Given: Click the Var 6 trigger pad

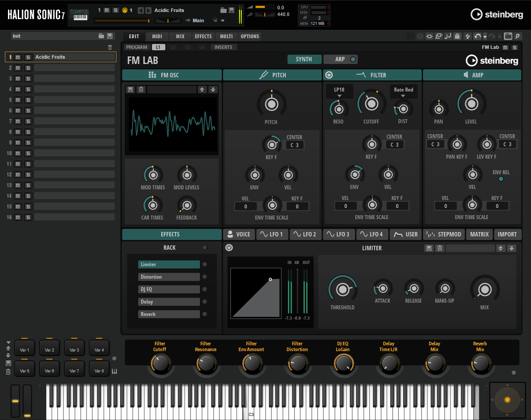Looking at the screenshot, I should point(49,369).
